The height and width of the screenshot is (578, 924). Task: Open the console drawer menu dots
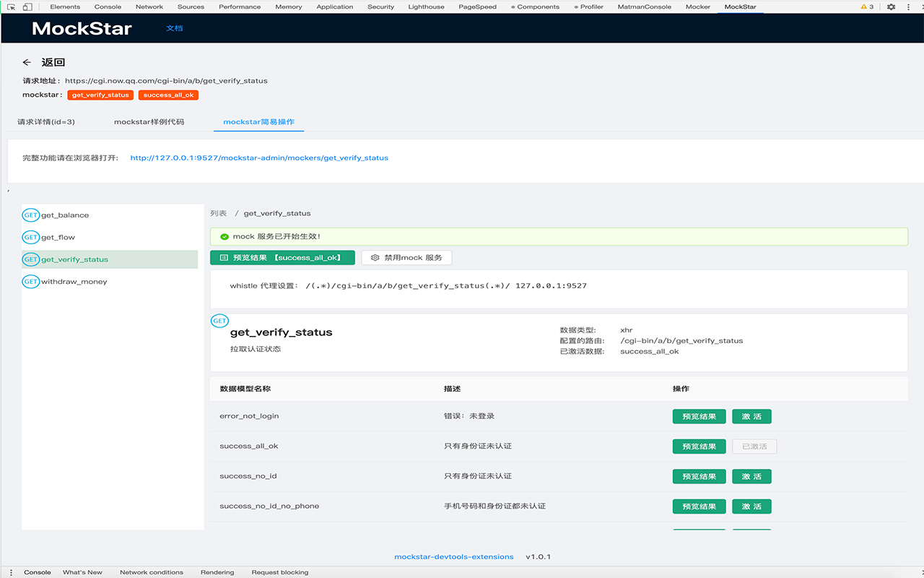tap(11, 572)
